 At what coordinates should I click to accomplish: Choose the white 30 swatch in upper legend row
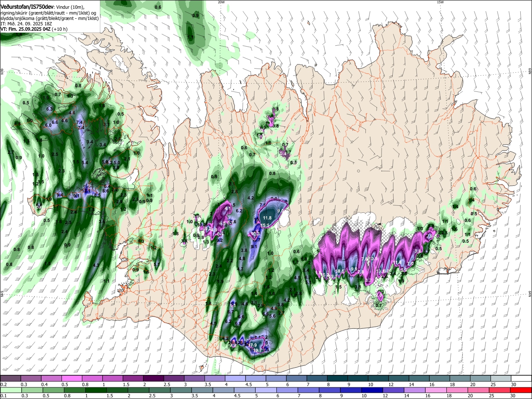point(521,379)
